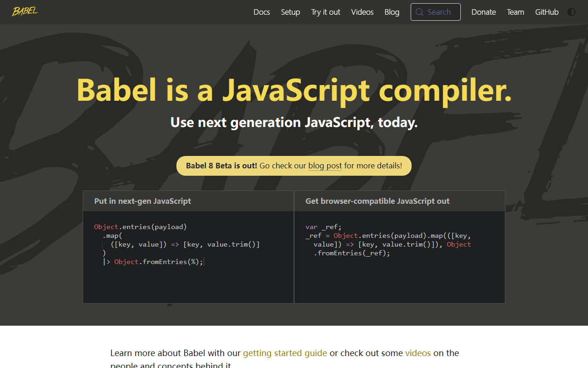The height and width of the screenshot is (368, 588).
Task: Click 'Get browser-compatible JavaScript out' heading
Action: pos(378,201)
